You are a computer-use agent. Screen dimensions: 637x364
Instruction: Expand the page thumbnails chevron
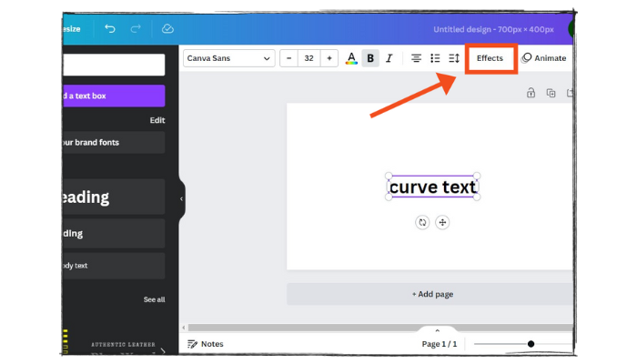tap(438, 330)
